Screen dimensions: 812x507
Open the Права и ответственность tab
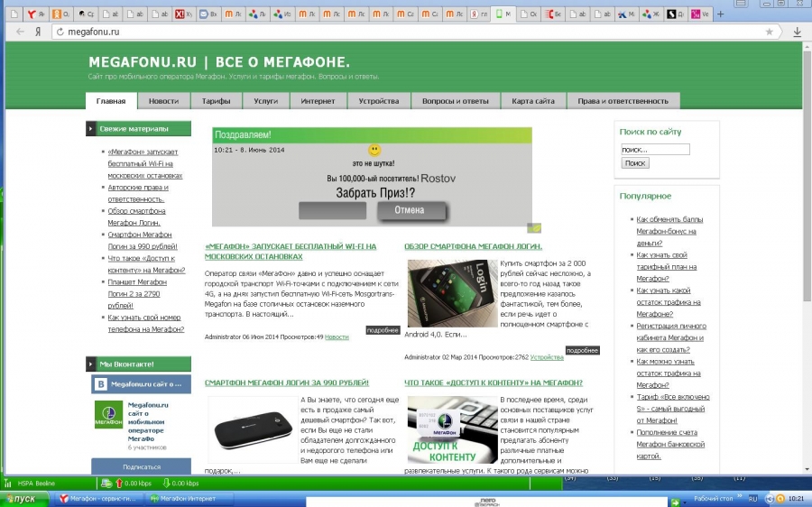(623, 101)
